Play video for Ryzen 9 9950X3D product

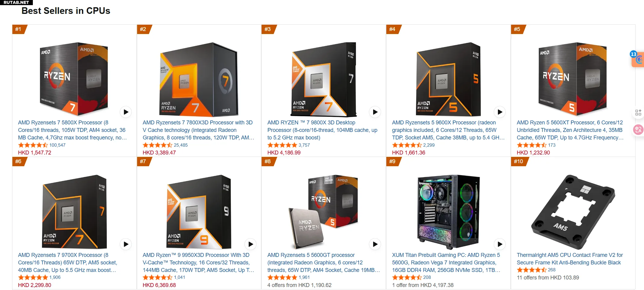point(250,244)
